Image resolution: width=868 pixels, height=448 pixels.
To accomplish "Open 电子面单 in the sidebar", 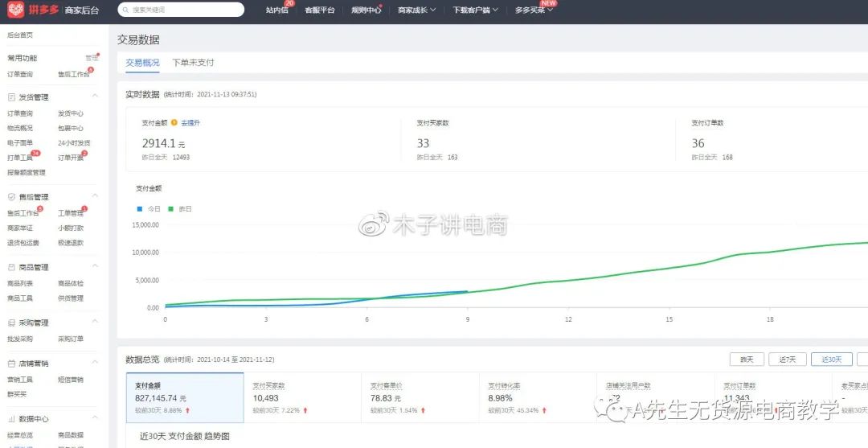I will coord(20,143).
